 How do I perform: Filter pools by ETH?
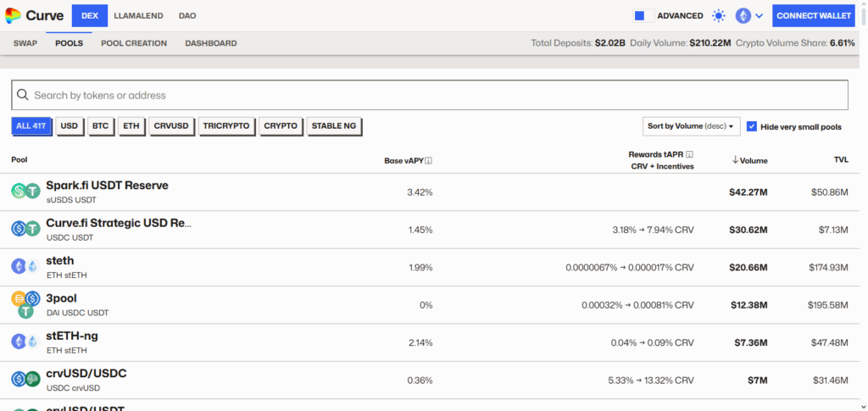[131, 126]
